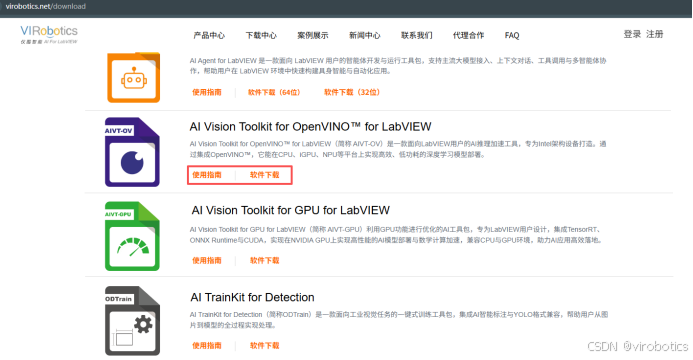
Task: Open 使用指南 for OpenVINO toolkit
Action: [207, 175]
